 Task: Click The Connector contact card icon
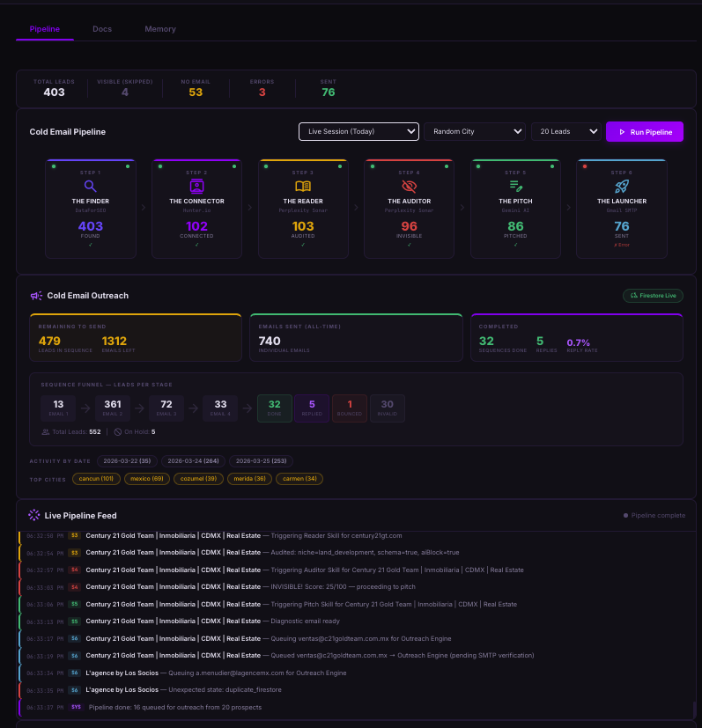196,187
